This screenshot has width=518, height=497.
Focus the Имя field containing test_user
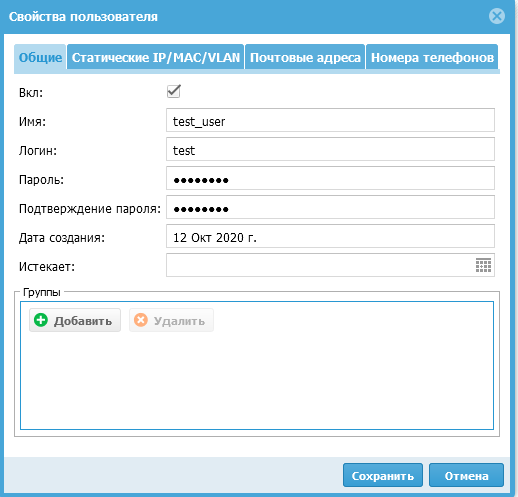(x=330, y=120)
